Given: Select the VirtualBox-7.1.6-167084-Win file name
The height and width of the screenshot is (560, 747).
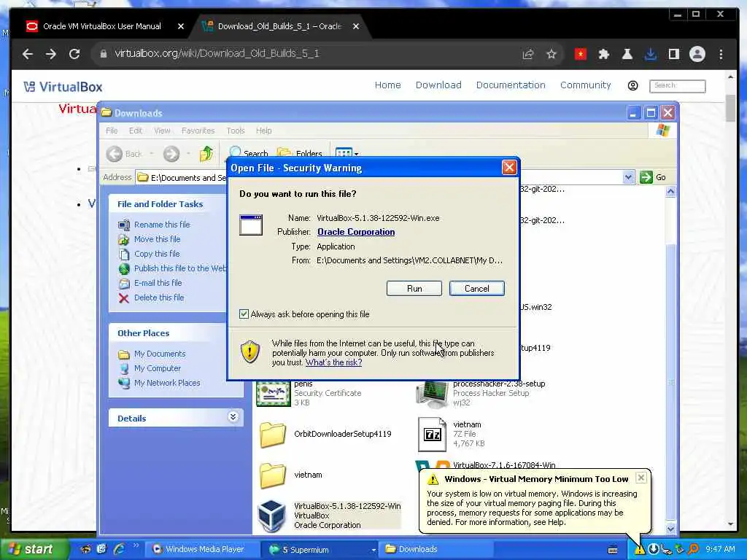Looking at the screenshot, I should 504,465.
